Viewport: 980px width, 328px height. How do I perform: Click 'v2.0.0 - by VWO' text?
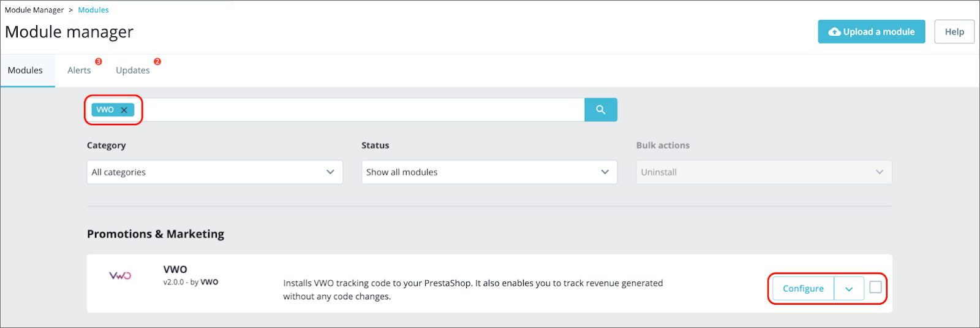pyautogui.click(x=190, y=282)
